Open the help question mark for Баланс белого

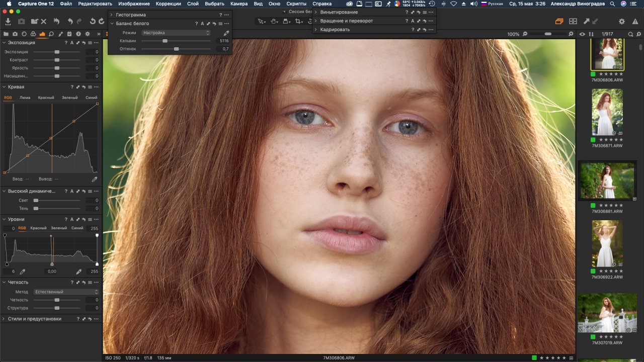196,24
